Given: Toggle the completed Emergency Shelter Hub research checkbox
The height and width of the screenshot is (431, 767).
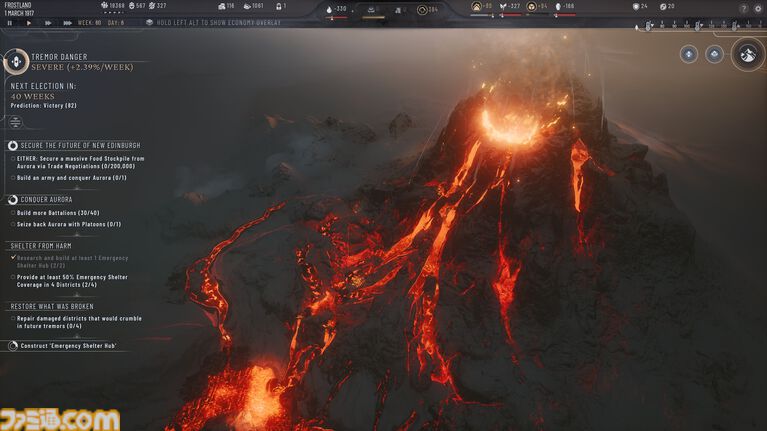Looking at the screenshot, I should tap(13, 257).
